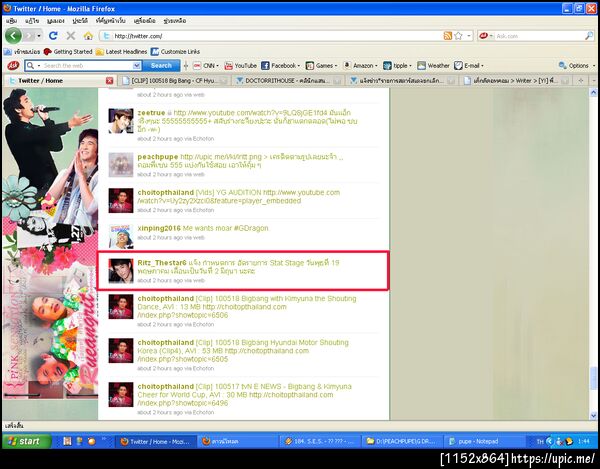Click the hipple button on the Ask toolbar
Viewport: 600px width, 469px height.
coord(397,66)
